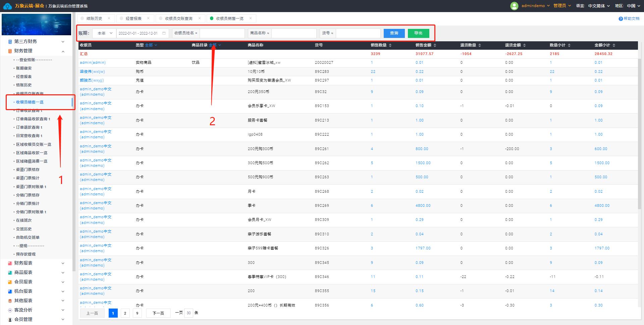
Task: Open 交班历史 in the sidebar
Action: [24, 229]
